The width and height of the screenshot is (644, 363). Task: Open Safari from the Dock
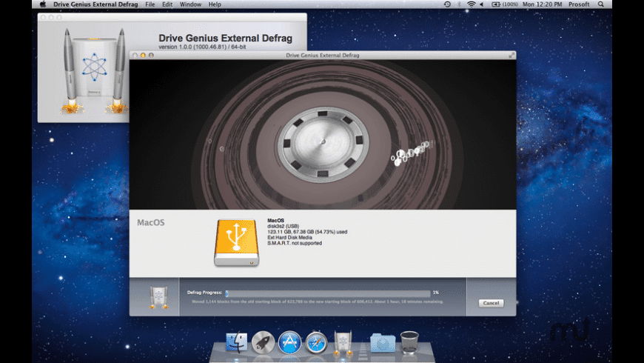(x=316, y=342)
